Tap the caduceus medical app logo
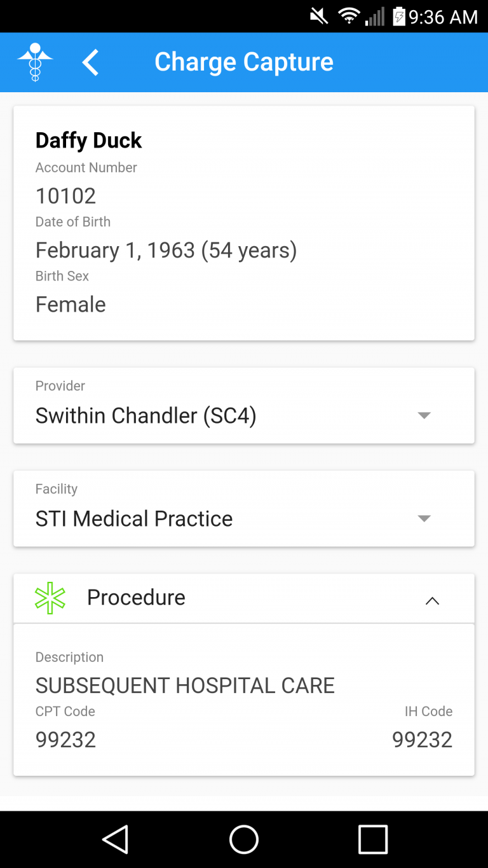This screenshot has width=488, height=868. tap(35, 62)
